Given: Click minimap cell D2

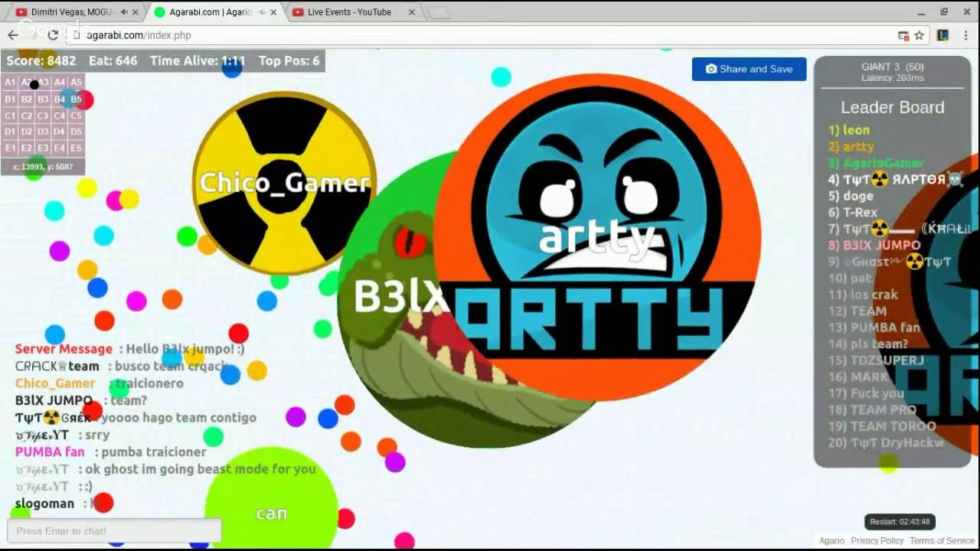Looking at the screenshot, I should pos(27,132).
